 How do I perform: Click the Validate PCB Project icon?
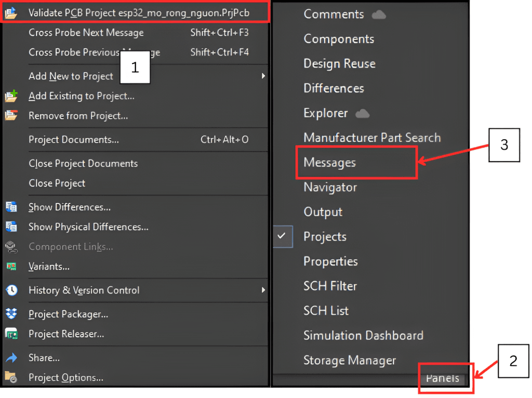pos(11,13)
